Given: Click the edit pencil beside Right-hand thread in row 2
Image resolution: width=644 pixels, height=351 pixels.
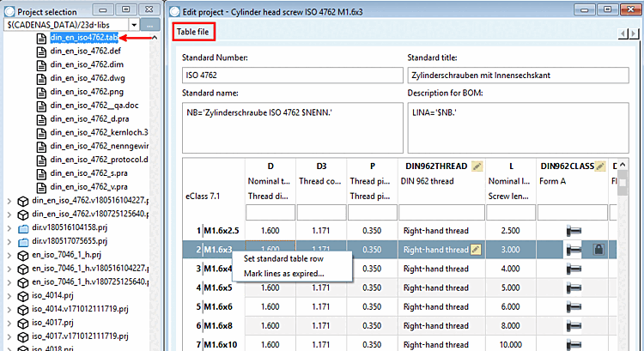Looking at the screenshot, I should (x=476, y=250).
